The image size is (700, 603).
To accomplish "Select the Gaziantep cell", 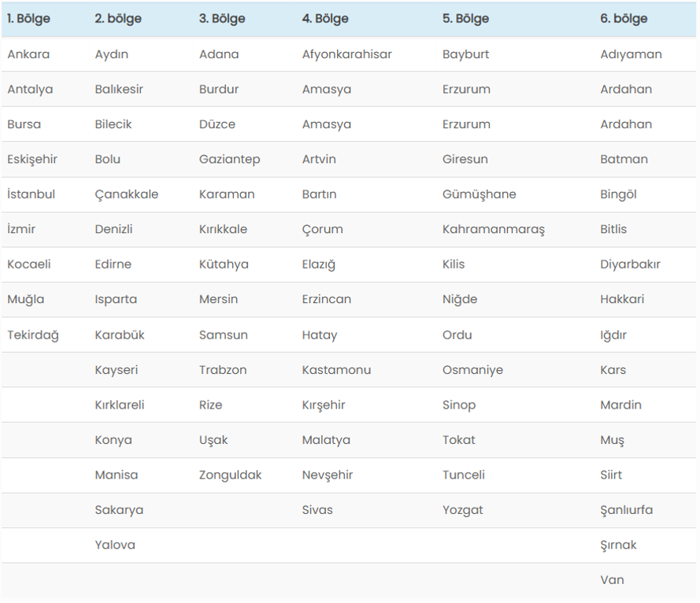I will click(229, 160).
